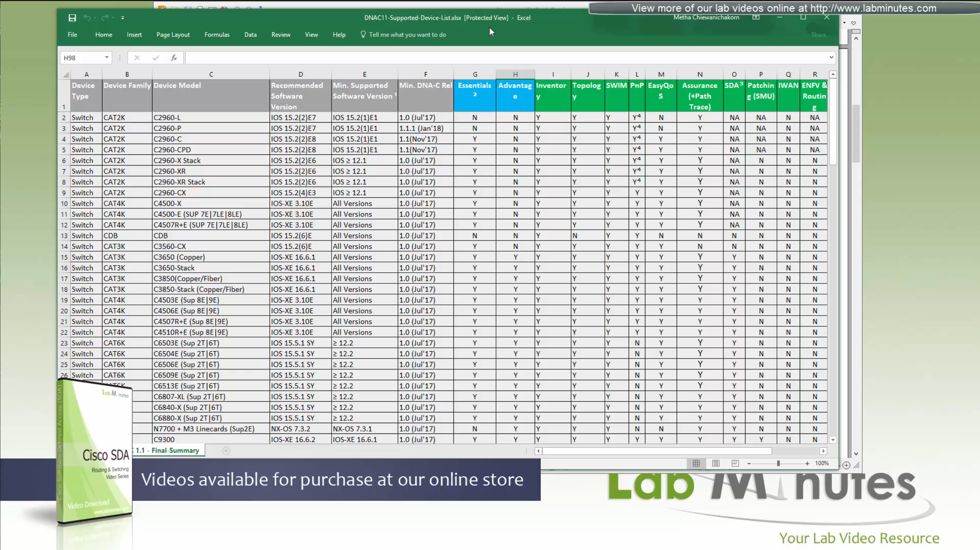Click the Insert Function fx icon

pos(174,58)
